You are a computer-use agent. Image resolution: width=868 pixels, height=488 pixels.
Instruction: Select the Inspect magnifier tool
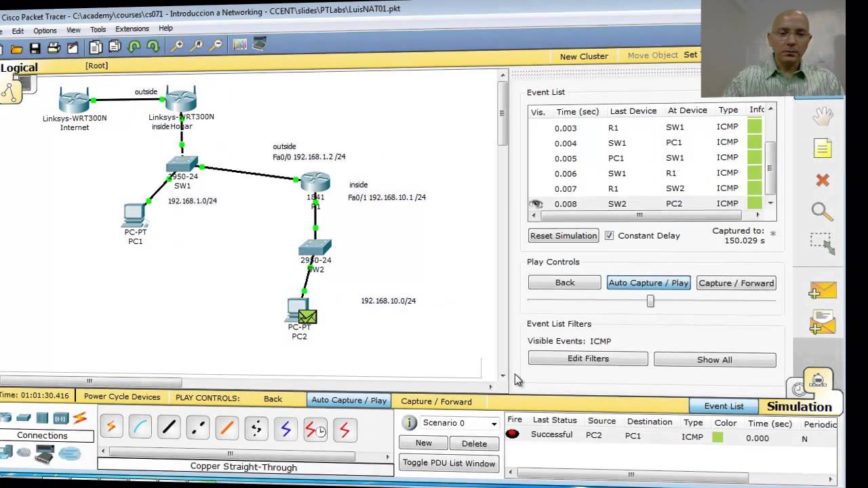coord(823,211)
